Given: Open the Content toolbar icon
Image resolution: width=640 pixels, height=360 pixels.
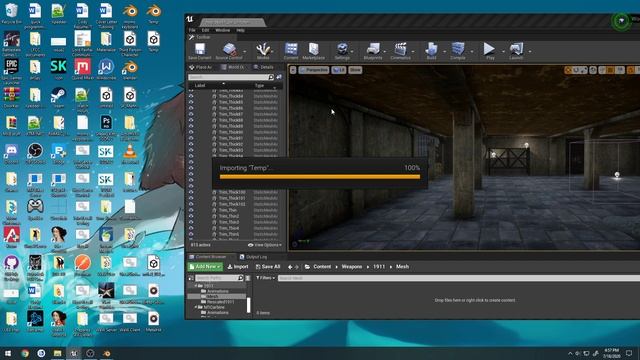Looking at the screenshot, I should coord(291,49).
